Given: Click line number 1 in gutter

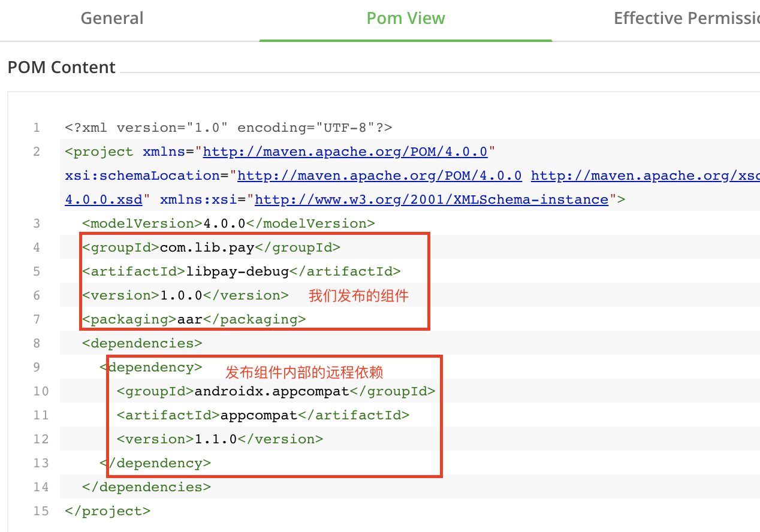Looking at the screenshot, I should (x=37, y=128).
